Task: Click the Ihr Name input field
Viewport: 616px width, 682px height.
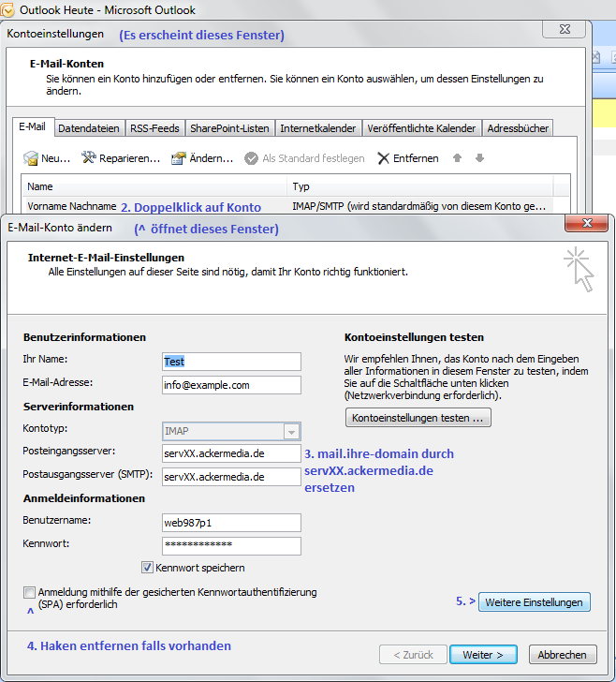Action: click(x=231, y=362)
